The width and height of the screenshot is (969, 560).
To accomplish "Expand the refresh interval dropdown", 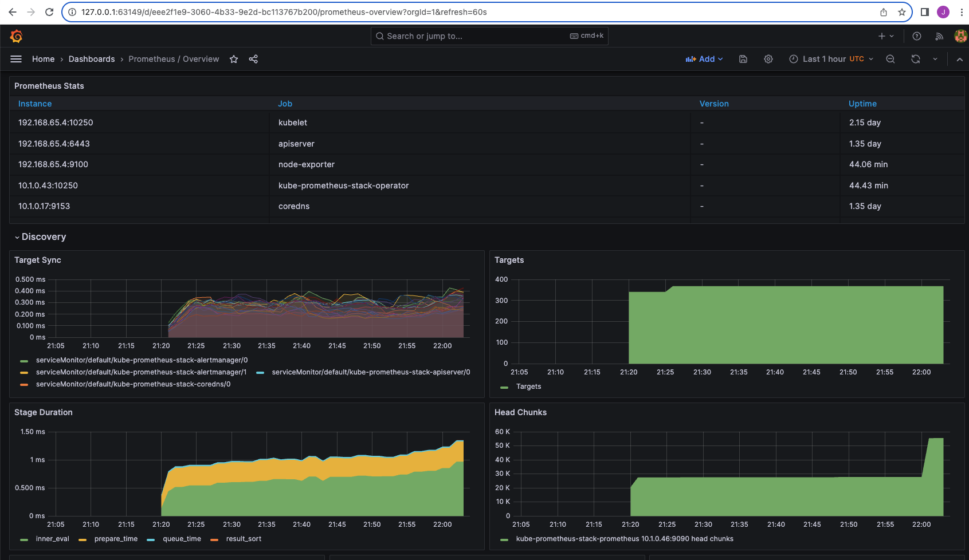I will [x=935, y=59].
